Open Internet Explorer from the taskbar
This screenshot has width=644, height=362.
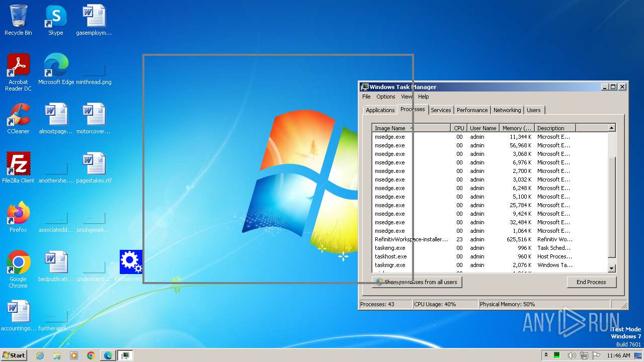coord(40,355)
